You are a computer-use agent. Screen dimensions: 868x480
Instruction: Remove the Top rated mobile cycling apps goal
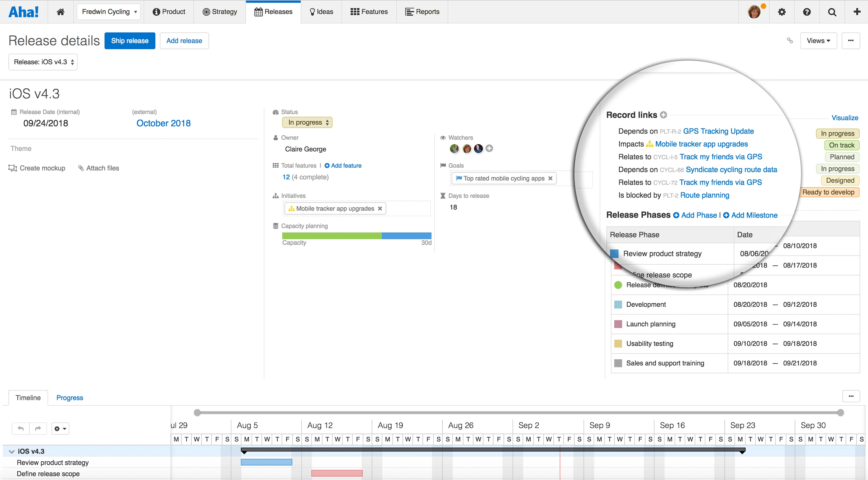pyautogui.click(x=550, y=178)
